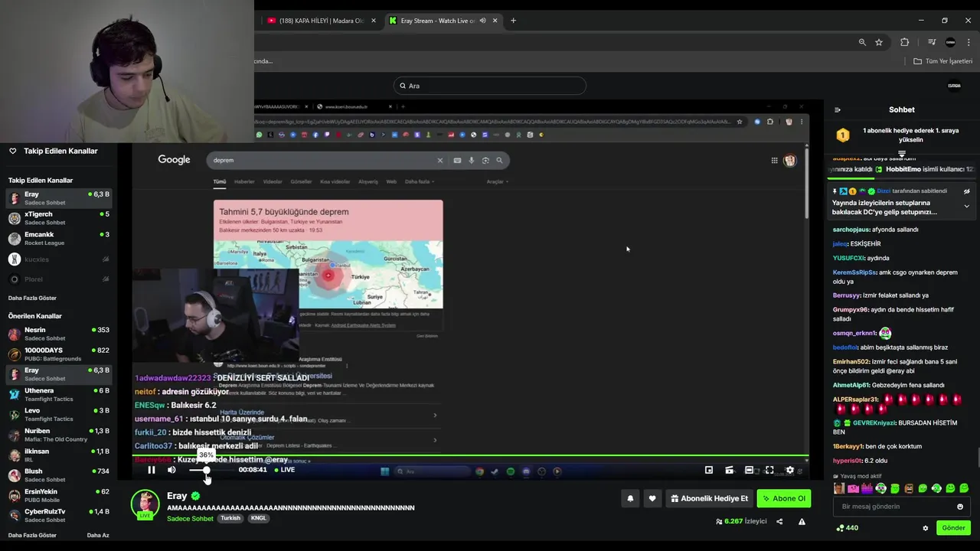Share the stream via share icon
This screenshot has width=980, height=551.
[x=779, y=521]
